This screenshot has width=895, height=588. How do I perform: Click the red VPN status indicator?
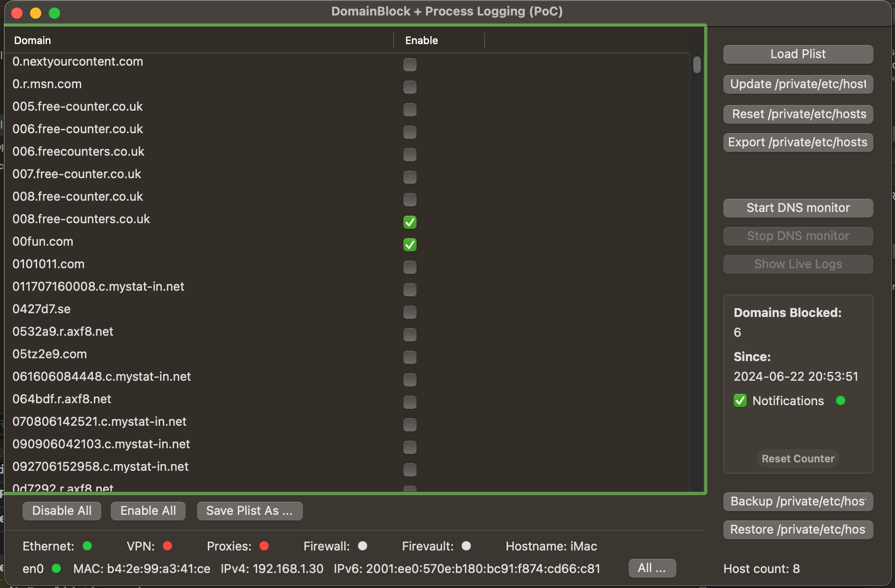coord(168,546)
